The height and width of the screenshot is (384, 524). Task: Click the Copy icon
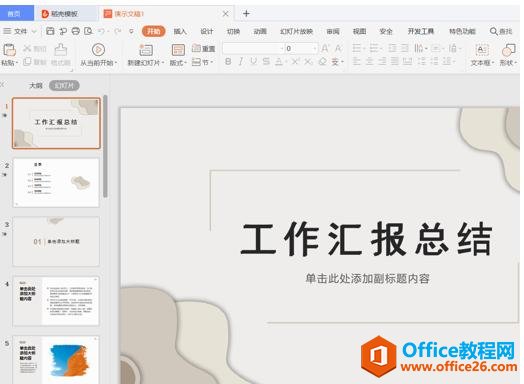tap(27, 62)
